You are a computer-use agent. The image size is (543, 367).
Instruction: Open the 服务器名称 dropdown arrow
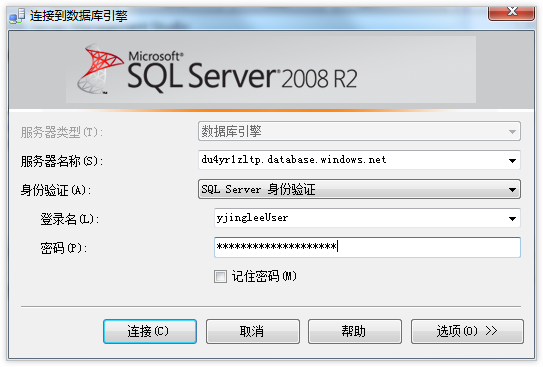pos(512,160)
